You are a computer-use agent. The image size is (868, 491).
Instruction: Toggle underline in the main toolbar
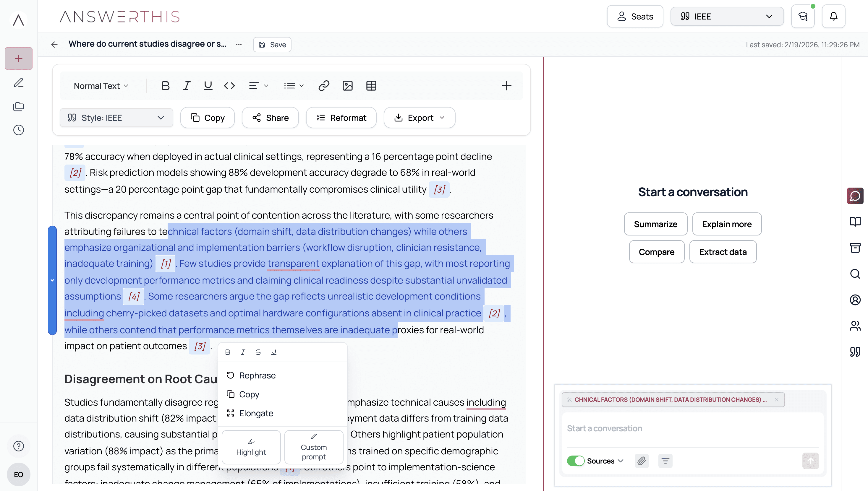point(208,86)
